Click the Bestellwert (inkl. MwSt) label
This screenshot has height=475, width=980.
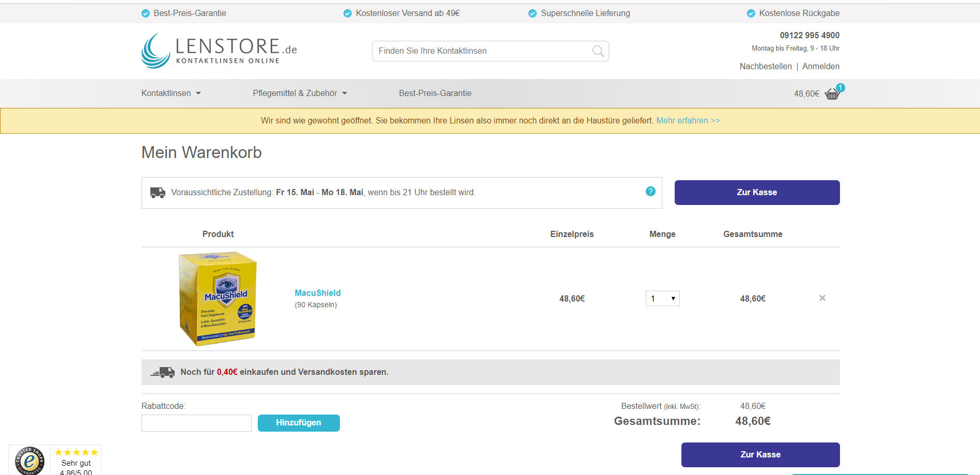click(661, 406)
